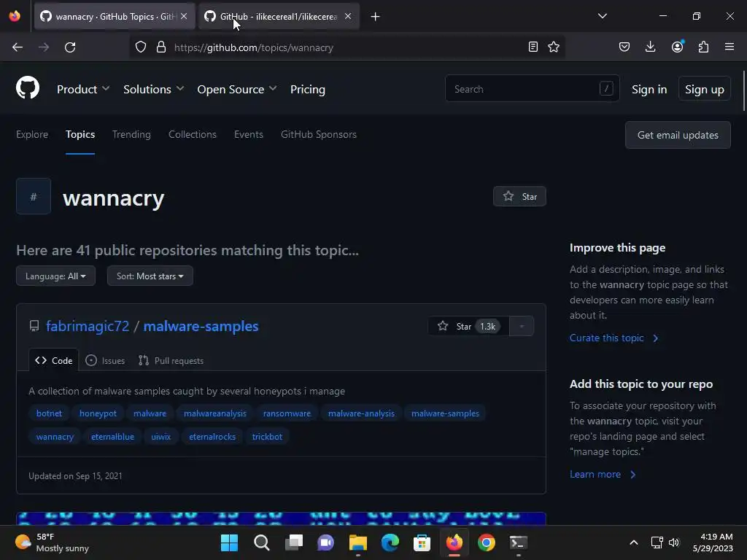The width and height of the screenshot is (747, 560).
Task: Open the malware-samples repository link
Action: pyautogui.click(x=201, y=326)
